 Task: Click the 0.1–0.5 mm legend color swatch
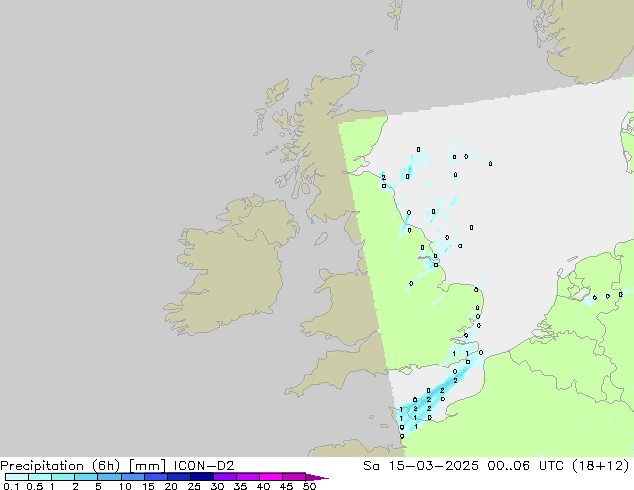(17, 477)
